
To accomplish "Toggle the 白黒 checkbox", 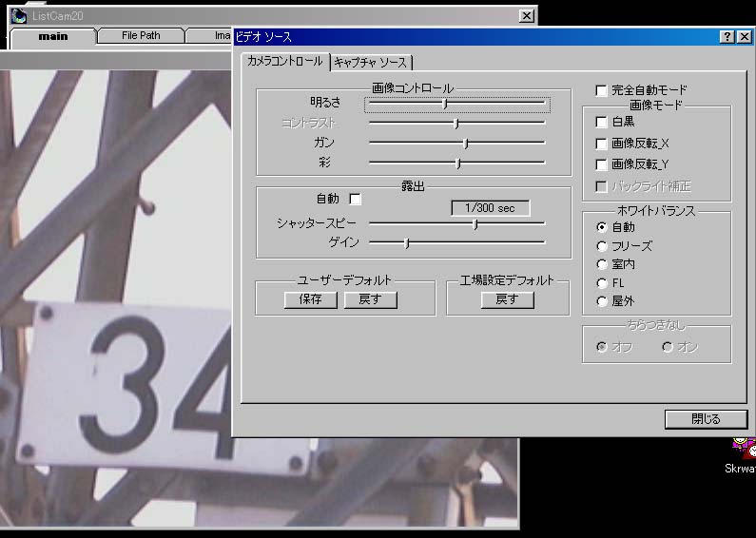I will coord(601,122).
